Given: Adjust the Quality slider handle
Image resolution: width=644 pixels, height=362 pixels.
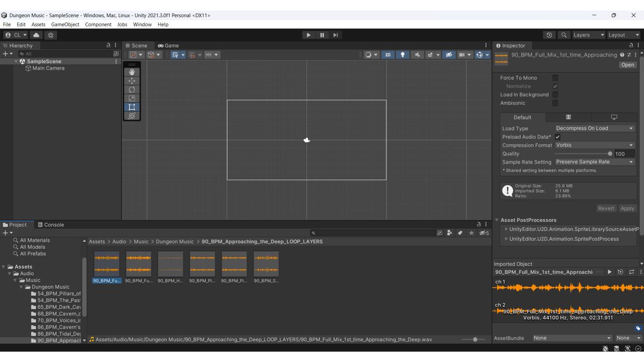Looking at the screenshot, I should [x=610, y=153].
